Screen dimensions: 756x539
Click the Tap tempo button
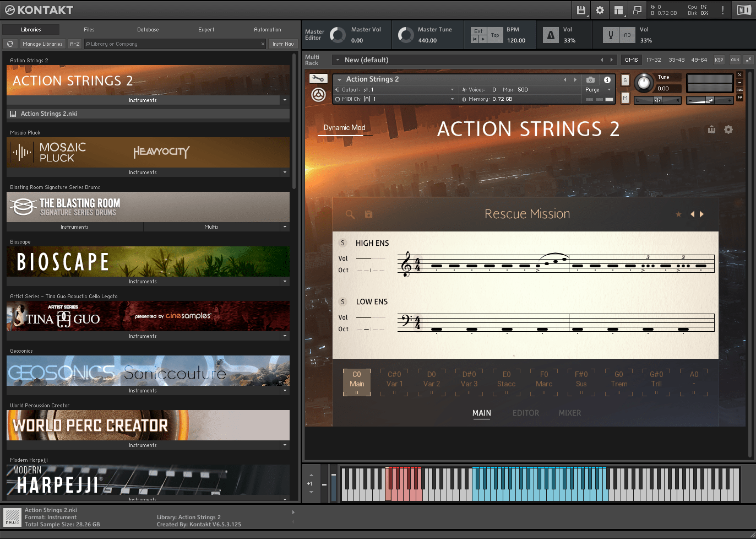[x=495, y=35]
